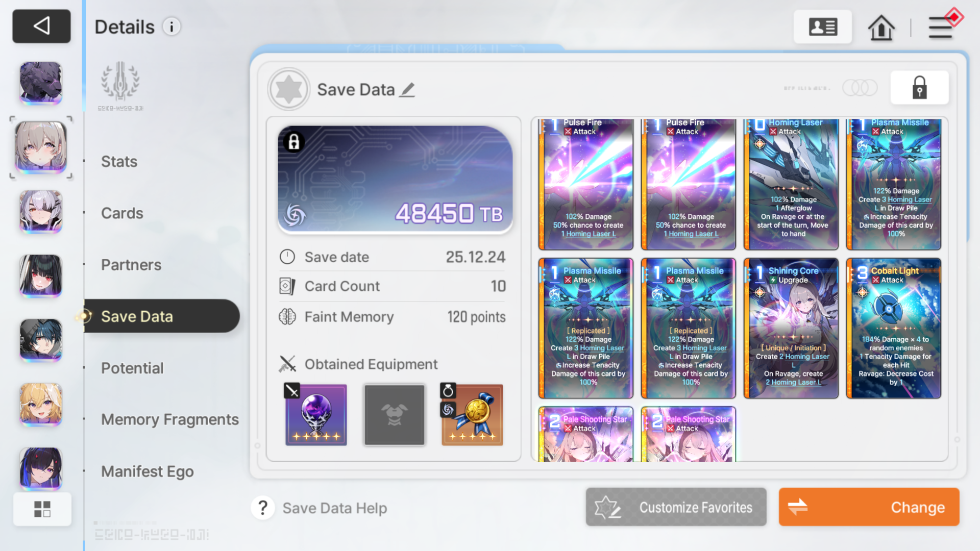Click the orange Change button

[x=869, y=507]
